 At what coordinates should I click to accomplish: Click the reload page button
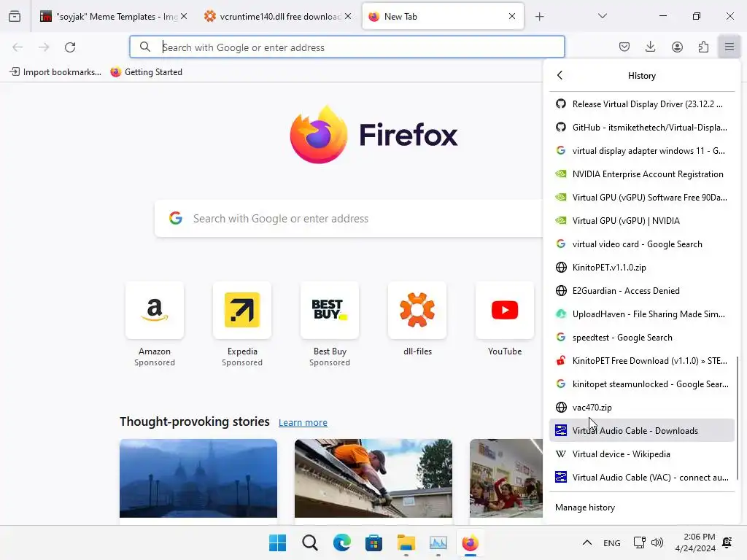pos(70,47)
